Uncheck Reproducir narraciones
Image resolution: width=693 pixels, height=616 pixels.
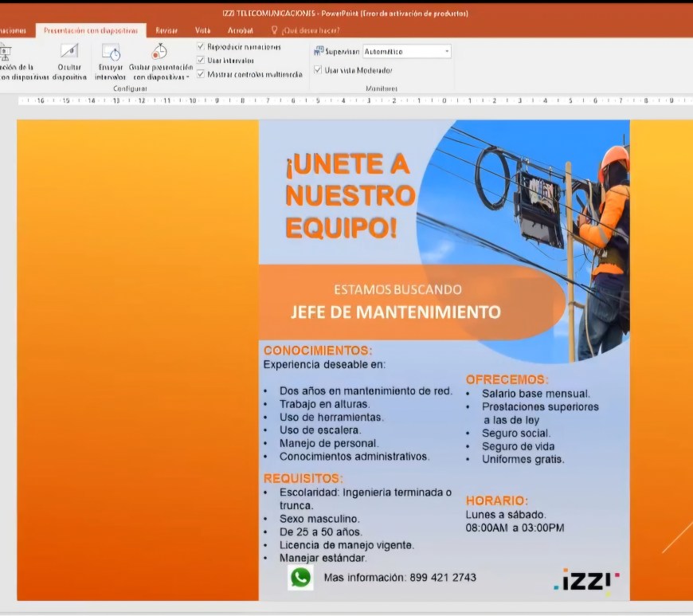201,47
